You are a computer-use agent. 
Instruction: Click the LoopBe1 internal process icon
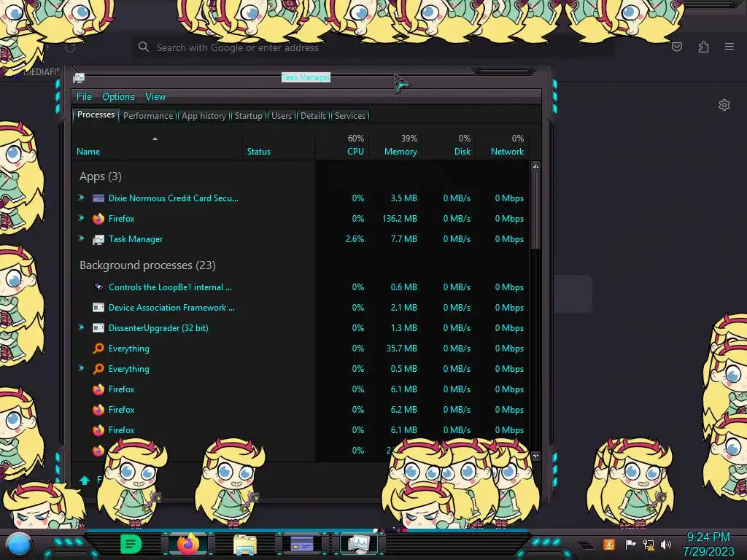tap(98, 287)
